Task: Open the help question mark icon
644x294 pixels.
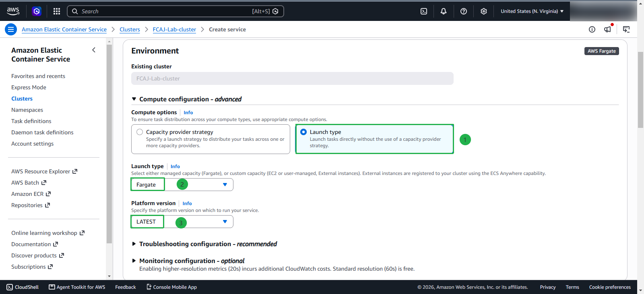Action: [x=464, y=11]
